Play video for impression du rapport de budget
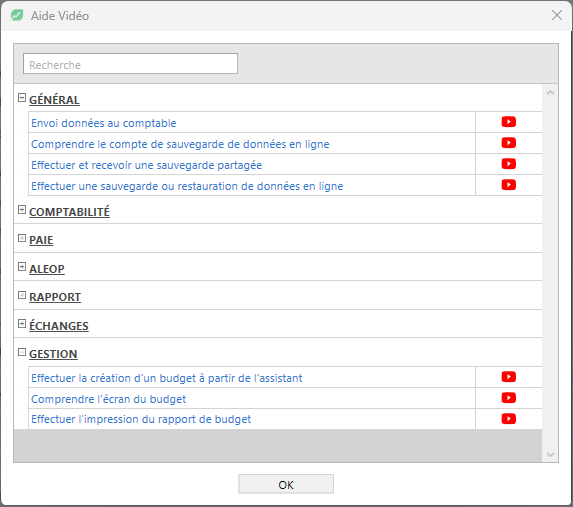 click(x=508, y=419)
